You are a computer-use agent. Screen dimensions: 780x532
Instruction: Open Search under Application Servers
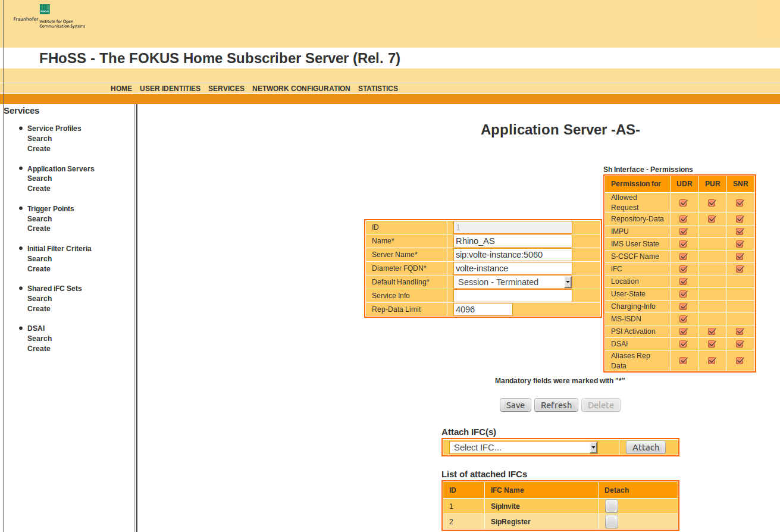39,178
